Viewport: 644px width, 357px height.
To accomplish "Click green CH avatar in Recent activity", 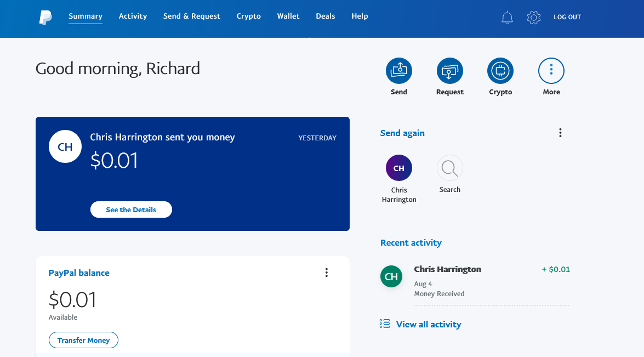I will coord(391,276).
